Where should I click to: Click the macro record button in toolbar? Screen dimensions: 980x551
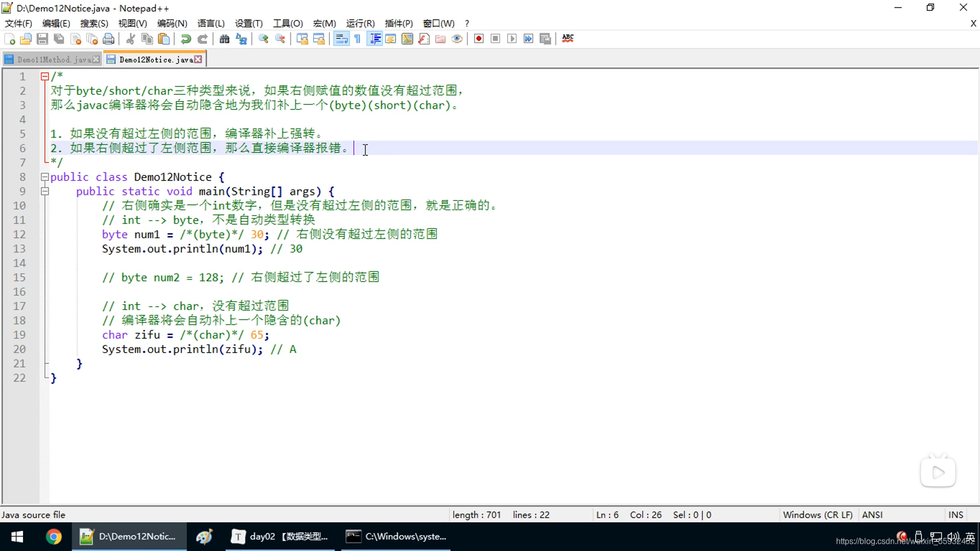pos(479,38)
